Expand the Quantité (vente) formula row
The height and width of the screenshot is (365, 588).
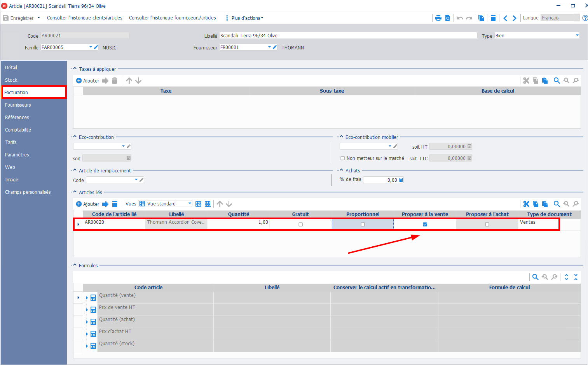87,298
